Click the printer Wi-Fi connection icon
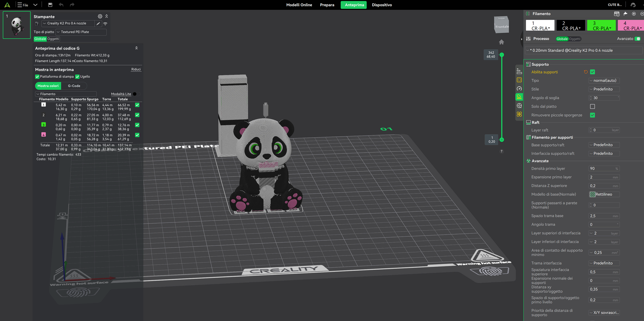 tap(105, 24)
